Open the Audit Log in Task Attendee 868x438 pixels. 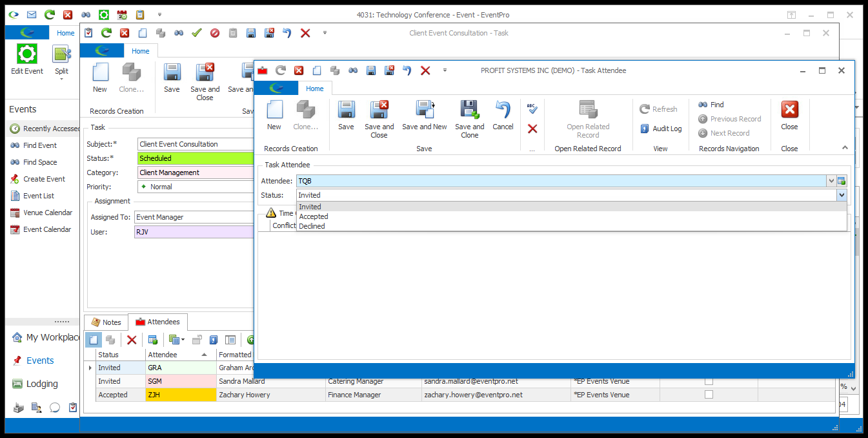661,129
